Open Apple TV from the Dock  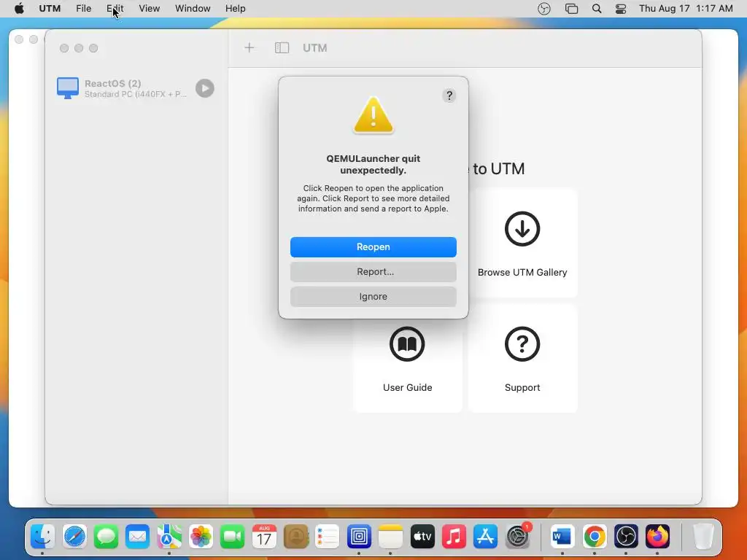coord(422,537)
